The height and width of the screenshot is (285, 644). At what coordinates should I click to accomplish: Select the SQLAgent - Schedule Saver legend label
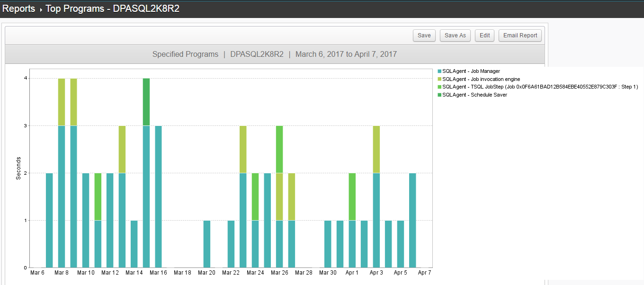474,95
